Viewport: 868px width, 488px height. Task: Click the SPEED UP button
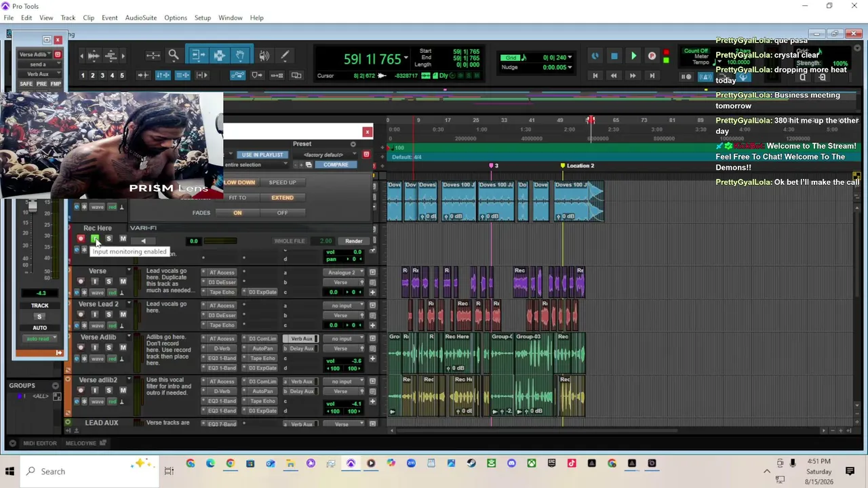pyautogui.click(x=282, y=182)
